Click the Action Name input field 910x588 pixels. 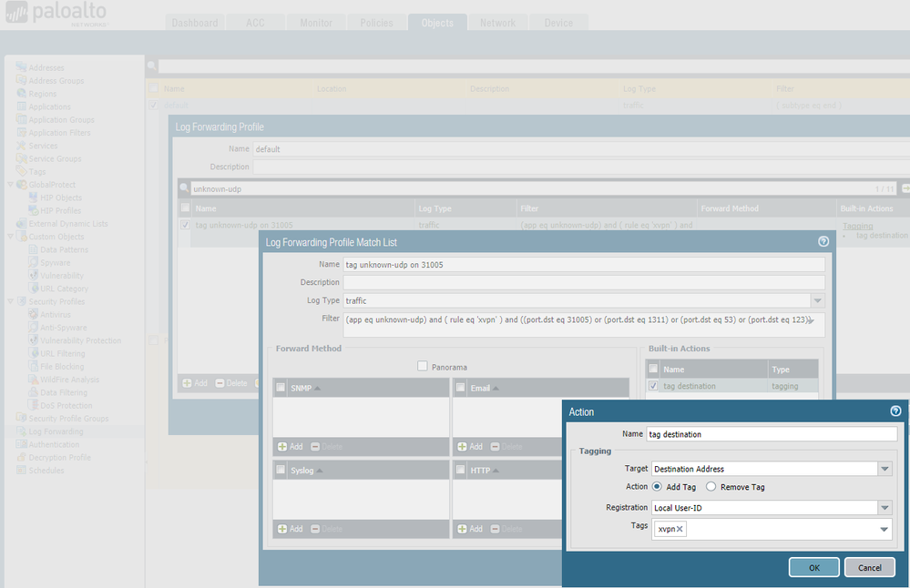click(x=771, y=434)
